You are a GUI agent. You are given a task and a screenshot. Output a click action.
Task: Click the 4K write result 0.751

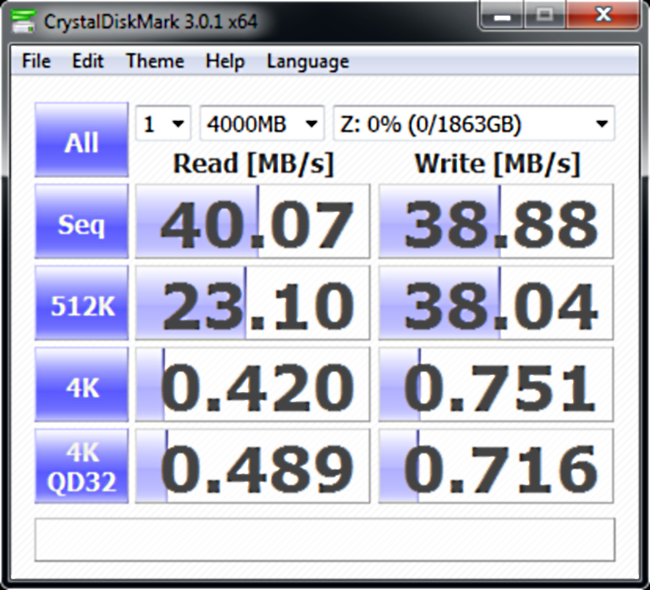coord(496,384)
